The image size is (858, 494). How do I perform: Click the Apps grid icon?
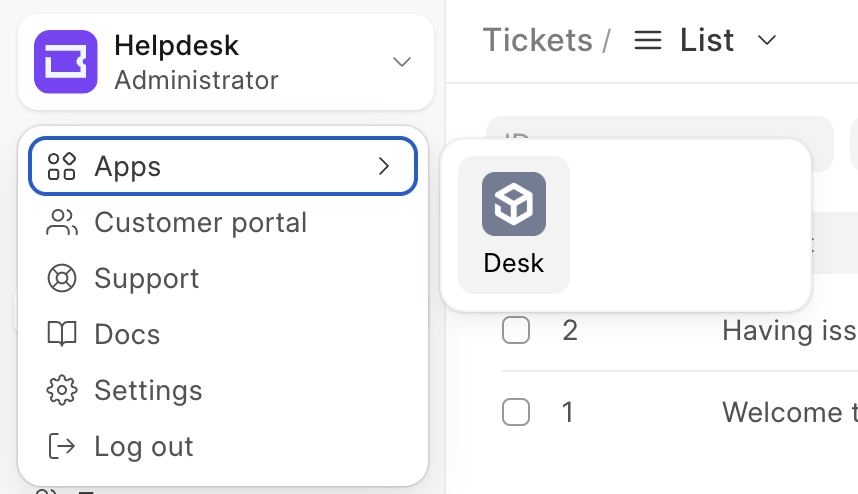(61, 166)
